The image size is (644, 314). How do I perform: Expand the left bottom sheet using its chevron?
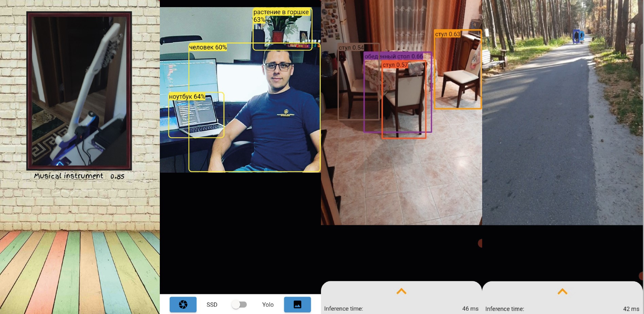click(402, 292)
